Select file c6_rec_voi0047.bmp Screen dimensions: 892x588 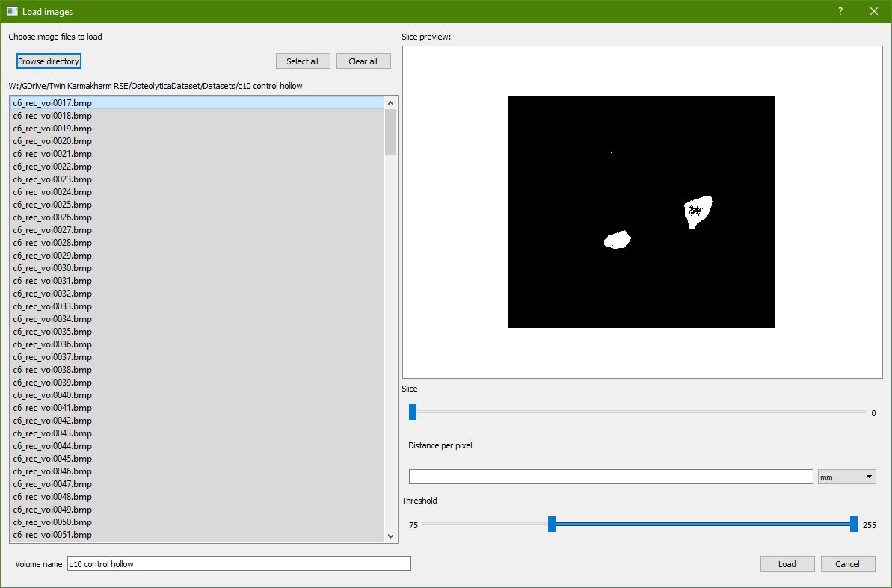[197, 484]
